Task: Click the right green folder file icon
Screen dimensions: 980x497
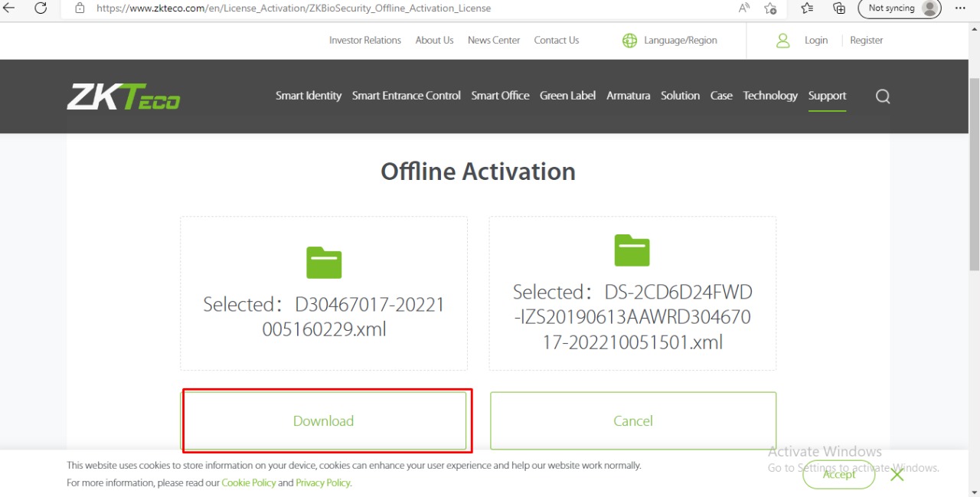Action: click(632, 251)
